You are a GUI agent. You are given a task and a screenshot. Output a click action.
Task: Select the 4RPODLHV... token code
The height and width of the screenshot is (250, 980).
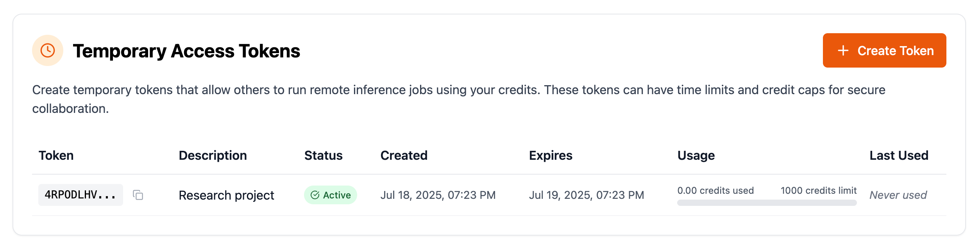coord(80,195)
